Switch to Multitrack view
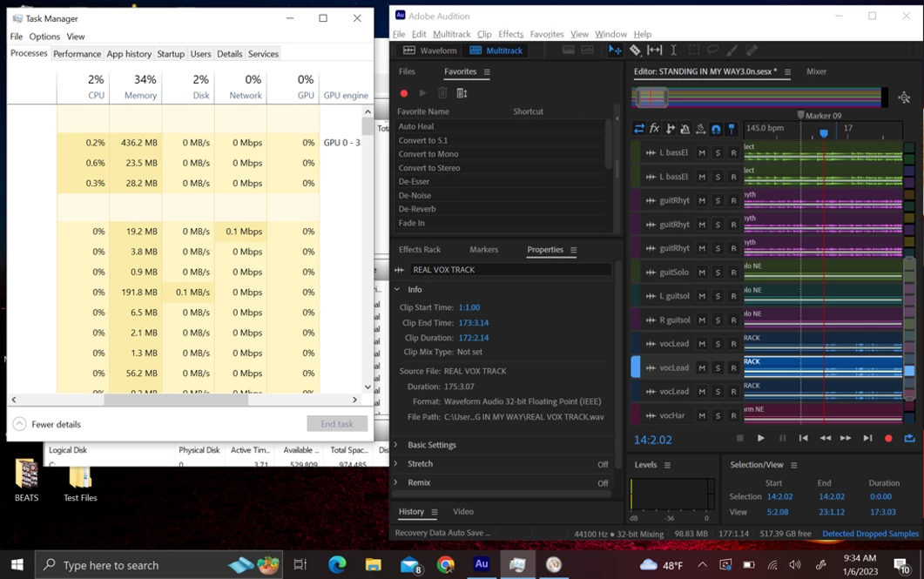924x579 pixels. click(496, 50)
